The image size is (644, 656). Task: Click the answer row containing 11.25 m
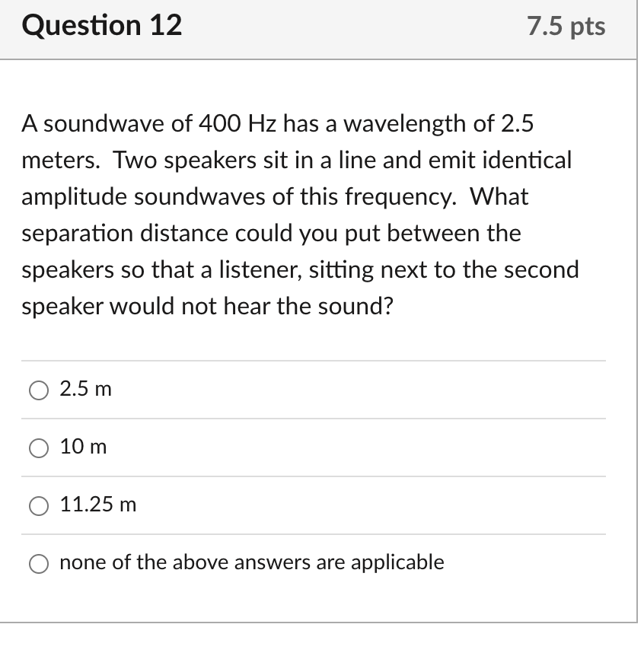pyautogui.click(x=304, y=505)
